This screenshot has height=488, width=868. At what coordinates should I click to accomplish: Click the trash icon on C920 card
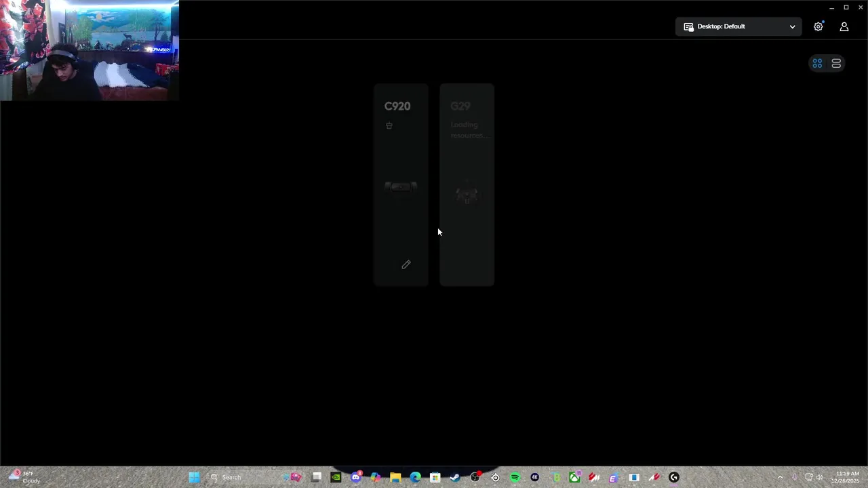pyautogui.click(x=389, y=125)
